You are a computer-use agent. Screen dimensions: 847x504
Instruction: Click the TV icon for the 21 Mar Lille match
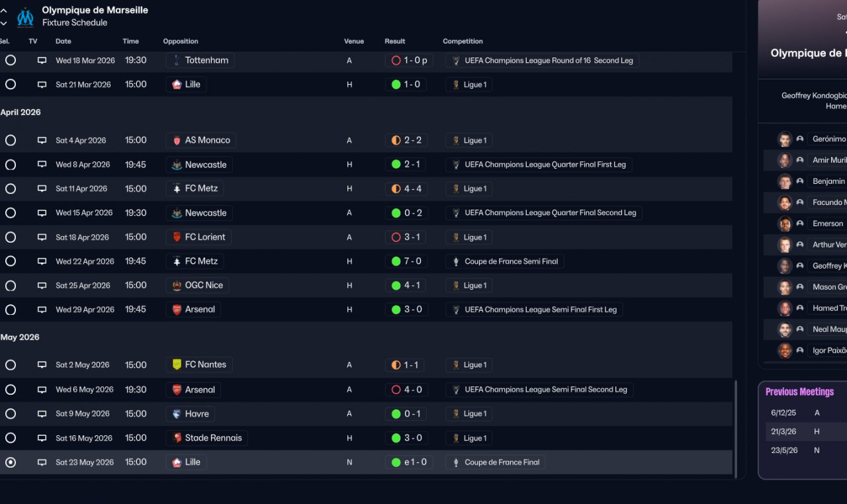pyautogui.click(x=42, y=85)
